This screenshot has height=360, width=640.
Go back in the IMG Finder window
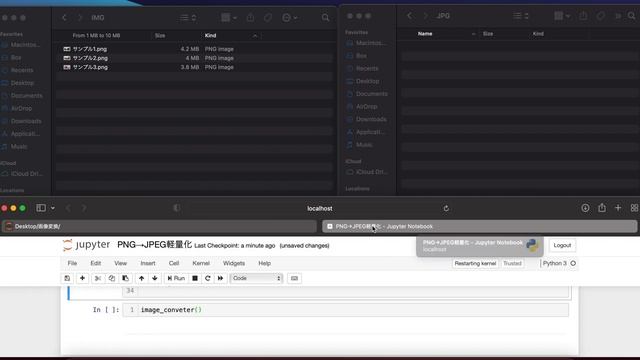(64, 18)
